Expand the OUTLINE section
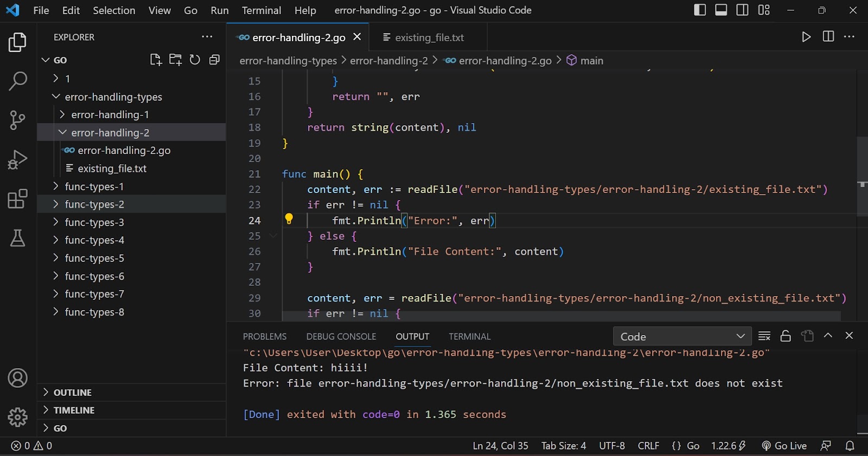This screenshot has height=456, width=868. pos(131,392)
